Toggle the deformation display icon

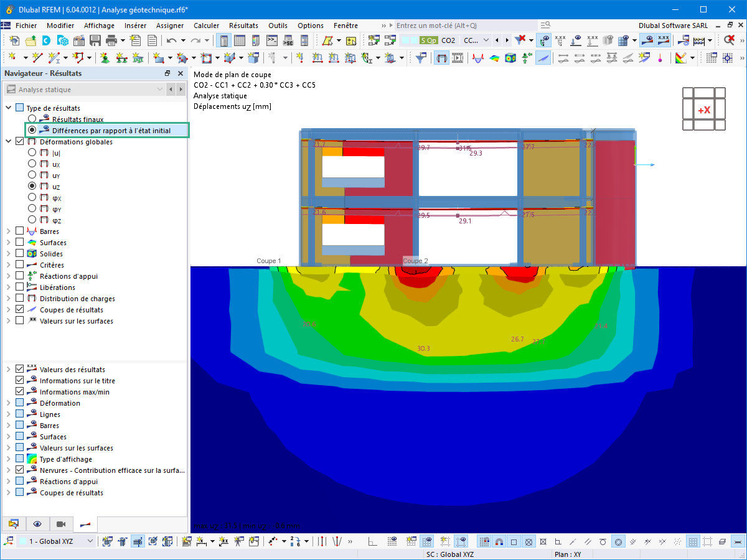(x=442, y=58)
